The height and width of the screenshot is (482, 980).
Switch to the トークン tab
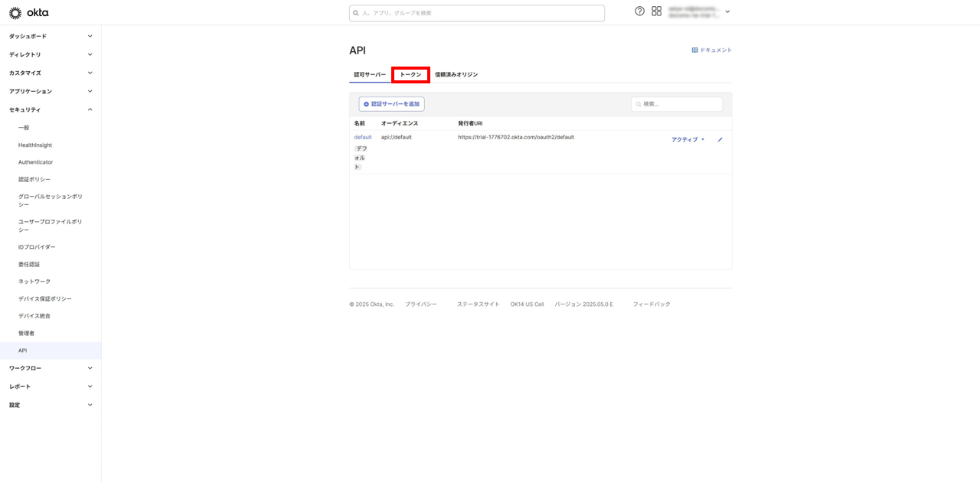[410, 75]
